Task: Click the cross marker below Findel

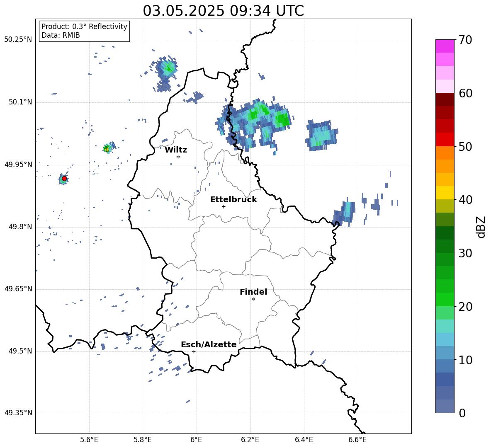Action: pos(253,299)
